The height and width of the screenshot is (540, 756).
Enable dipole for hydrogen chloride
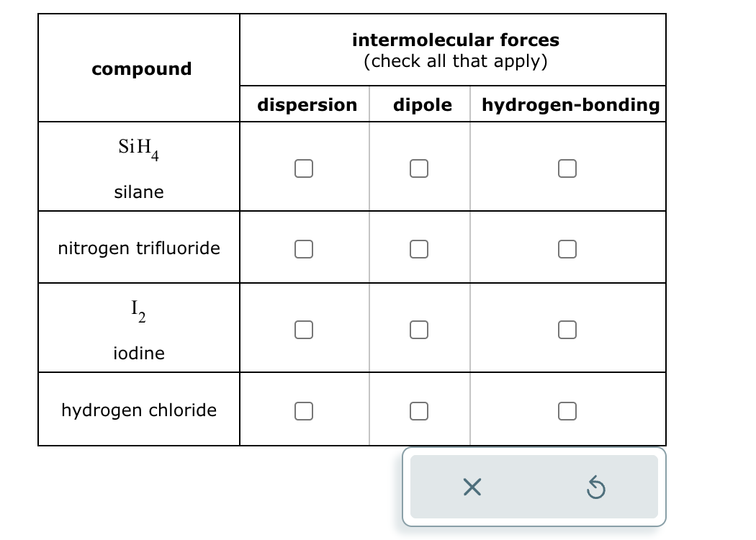[419, 410]
